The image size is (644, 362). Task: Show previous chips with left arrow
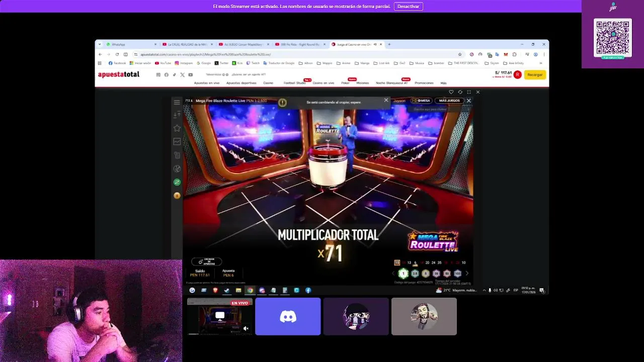point(393,274)
